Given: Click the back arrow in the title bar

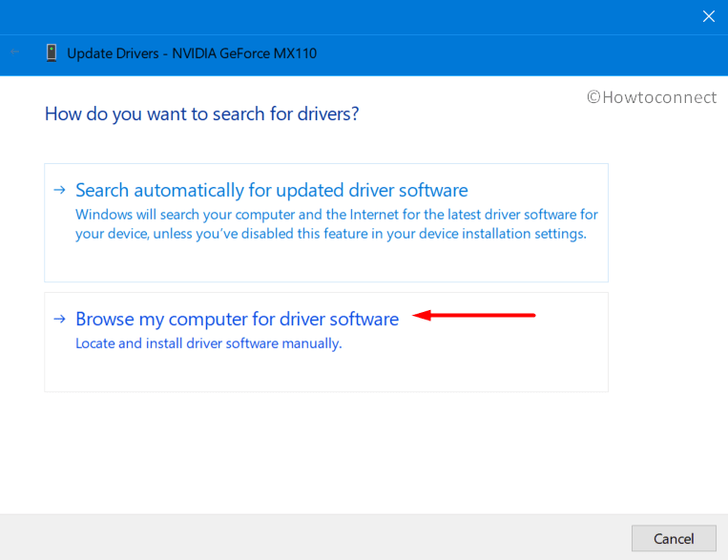Looking at the screenshot, I should (x=15, y=53).
